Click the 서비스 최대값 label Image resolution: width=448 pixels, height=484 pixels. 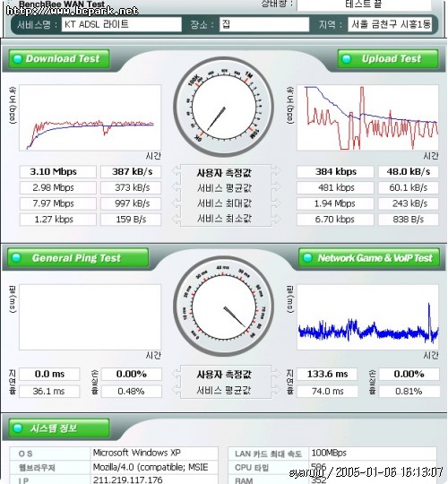(x=224, y=203)
